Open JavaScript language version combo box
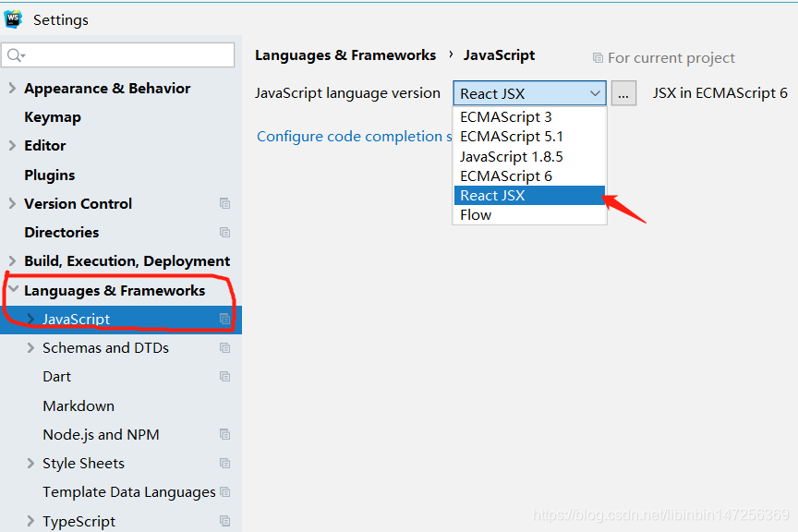798x532 pixels. point(529,93)
